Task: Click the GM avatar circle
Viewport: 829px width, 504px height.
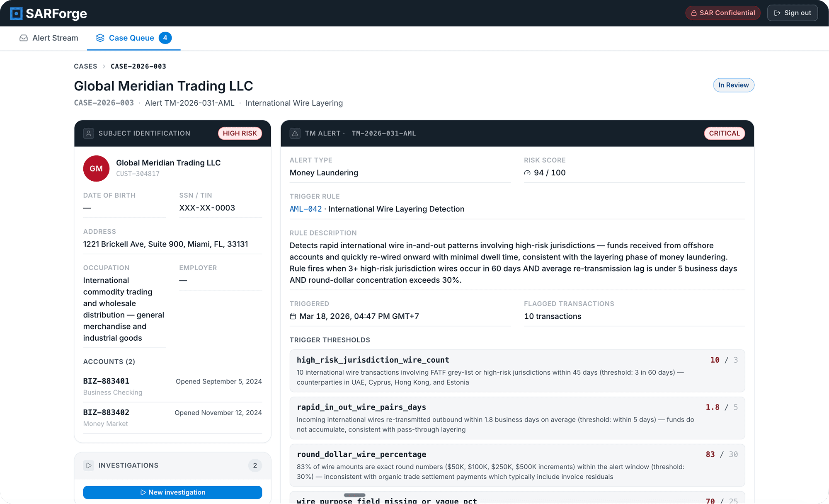Action: (96, 168)
